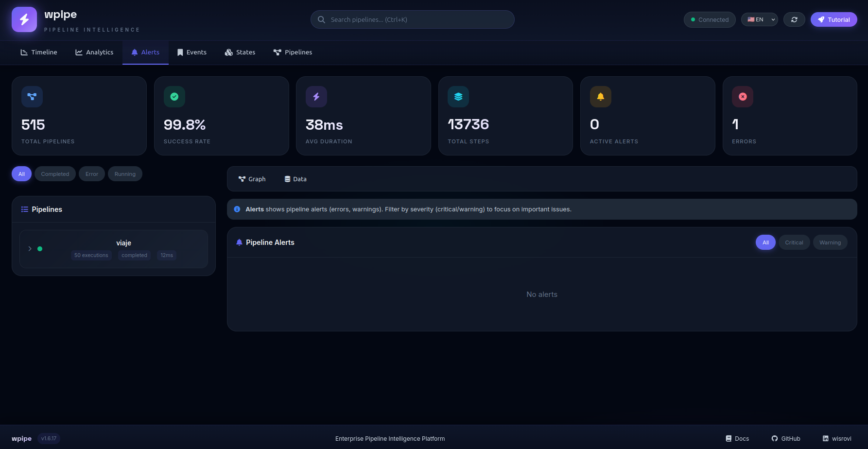The image size is (868, 449).
Task: Click the red Errors cross icon
Action: (743, 97)
